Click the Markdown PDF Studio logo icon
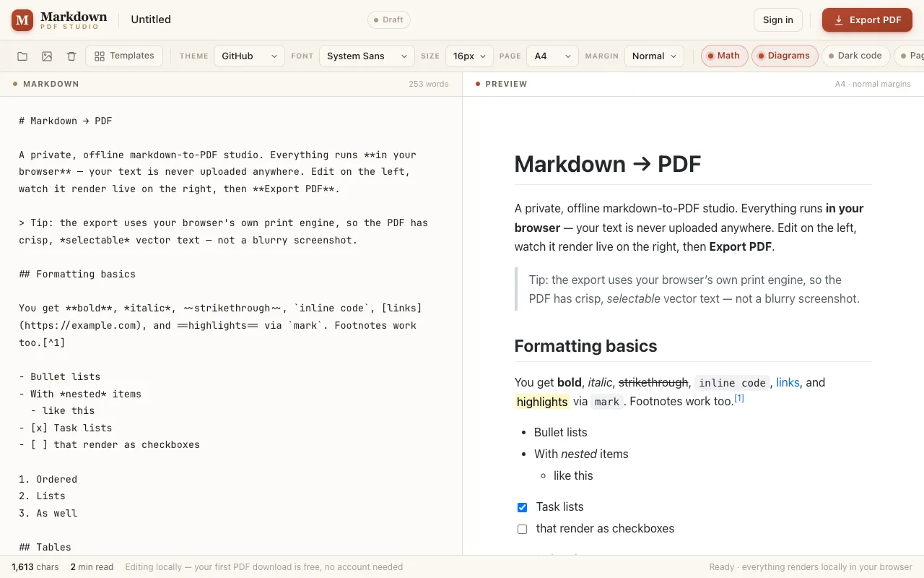Viewport: 924px width, 578px height. pos(22,20)
